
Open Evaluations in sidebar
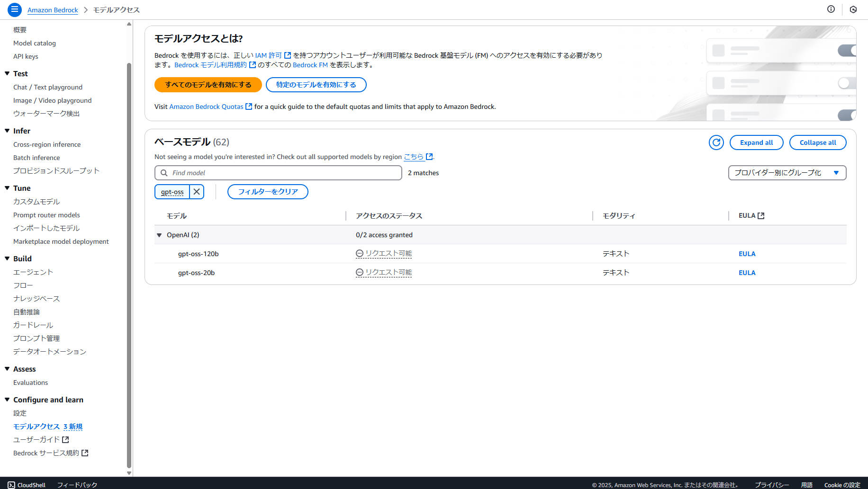click(30, 382)
